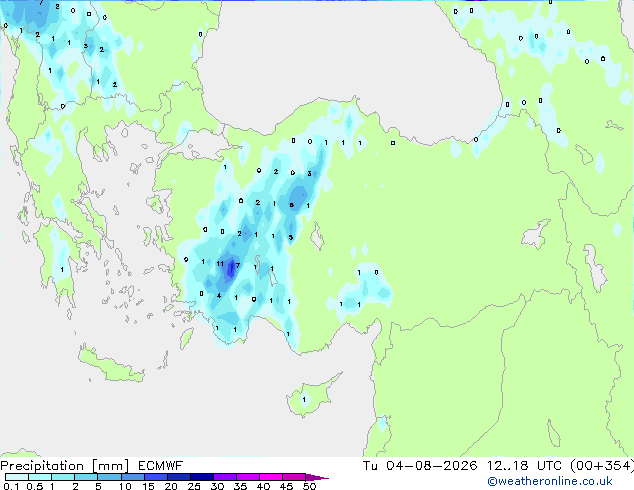634x490 pixels.
Task: Click the 20–25 mm legend color swatch
Action: pyautogui.click(x=178, y=477)
